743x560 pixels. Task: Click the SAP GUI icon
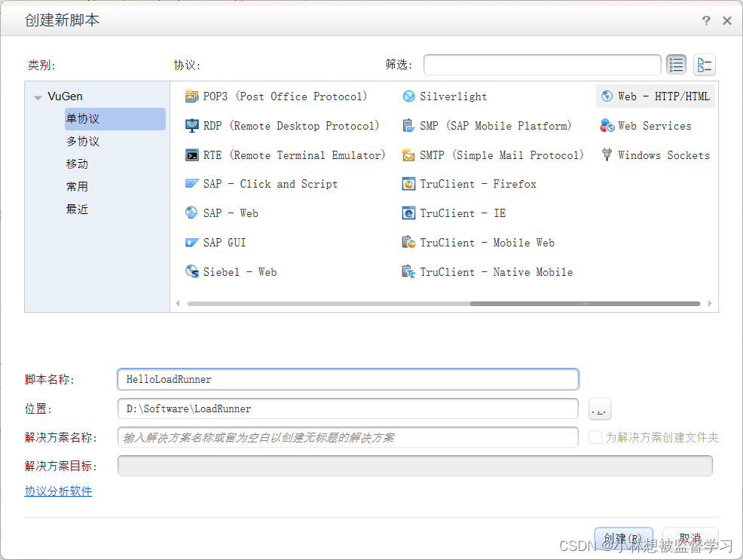pos(191,243)
